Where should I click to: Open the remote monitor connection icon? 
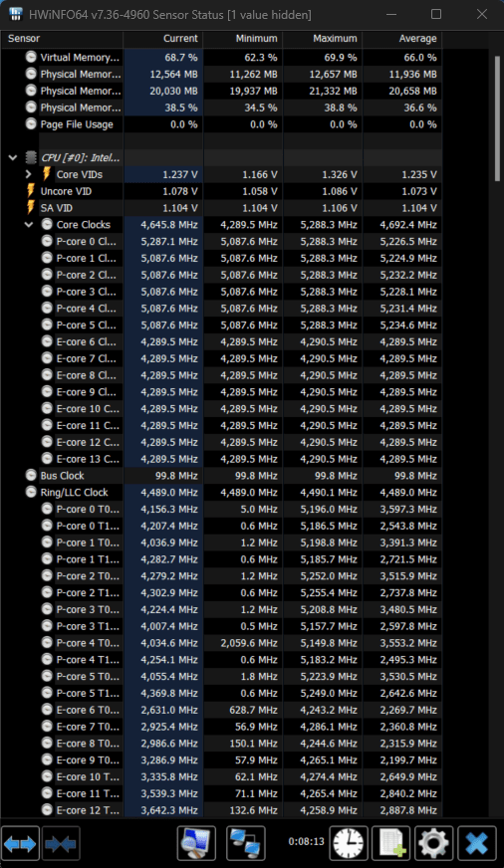click(196, 843)
